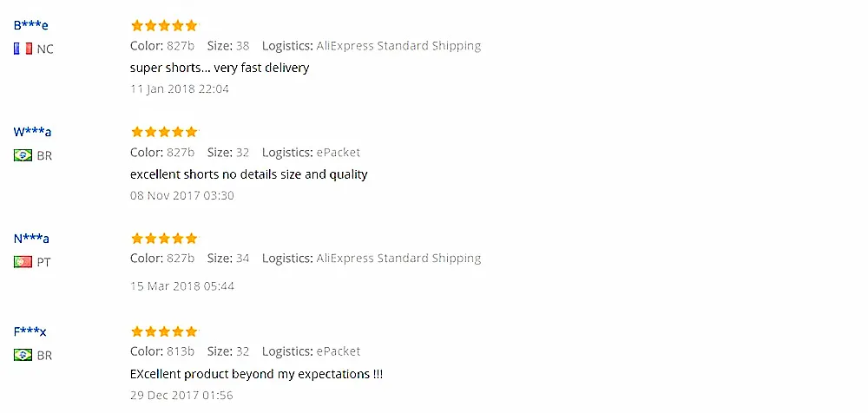868x413 pixels.
Task: Open reviewer N***a's profile
Action: click(31, 239)
